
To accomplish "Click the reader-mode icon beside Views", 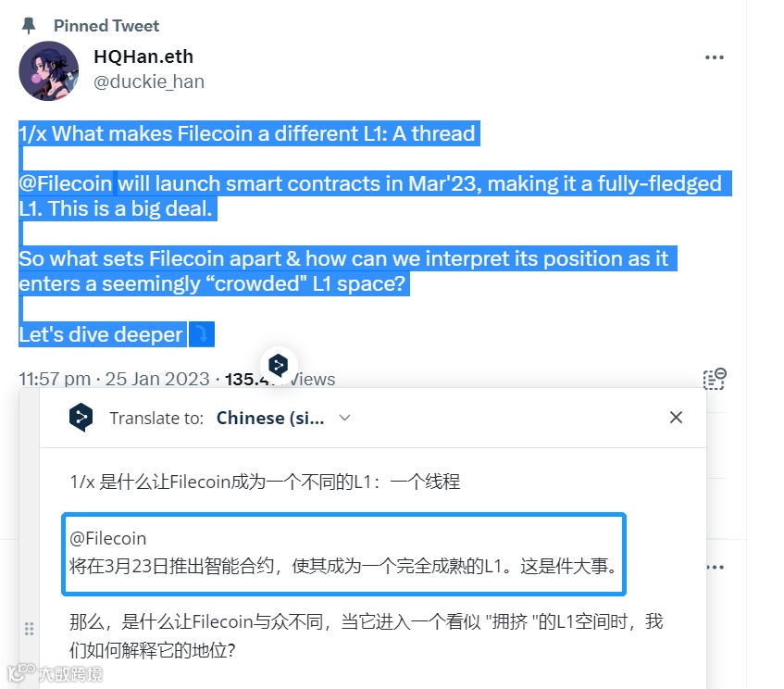I will (715, 379).
